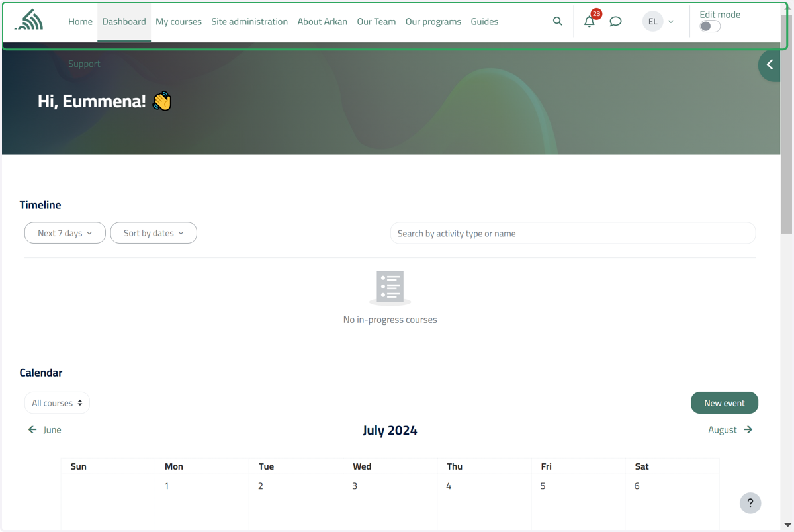Click the July 2024 calendar heading
The height and width of the screenshot is (532, 794).
(x=390, y=431)
